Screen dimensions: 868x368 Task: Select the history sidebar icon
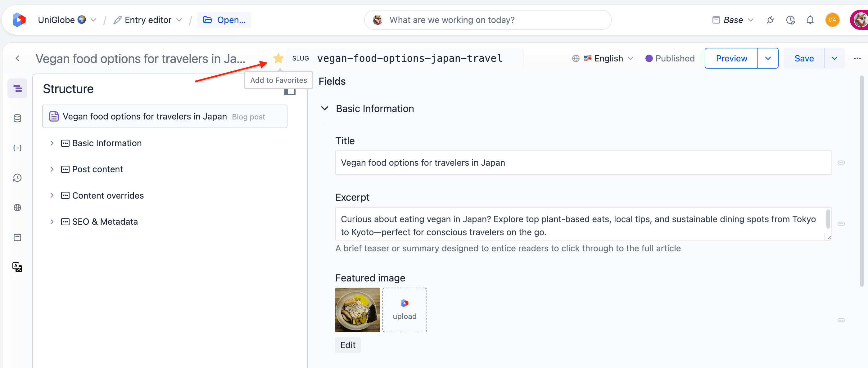[17, 178]
